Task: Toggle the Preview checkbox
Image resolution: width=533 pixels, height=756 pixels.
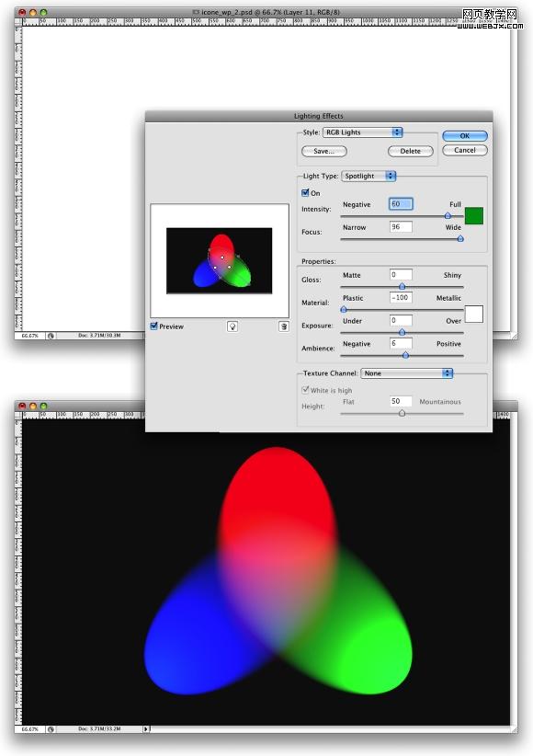Action: point(154,326)
